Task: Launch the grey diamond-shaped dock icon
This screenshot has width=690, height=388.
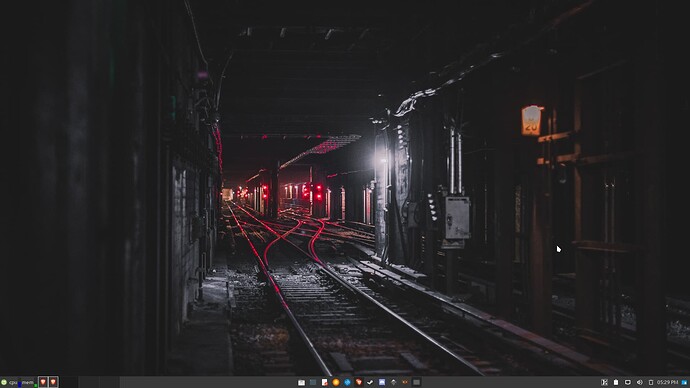Action: tap(393, 382)
